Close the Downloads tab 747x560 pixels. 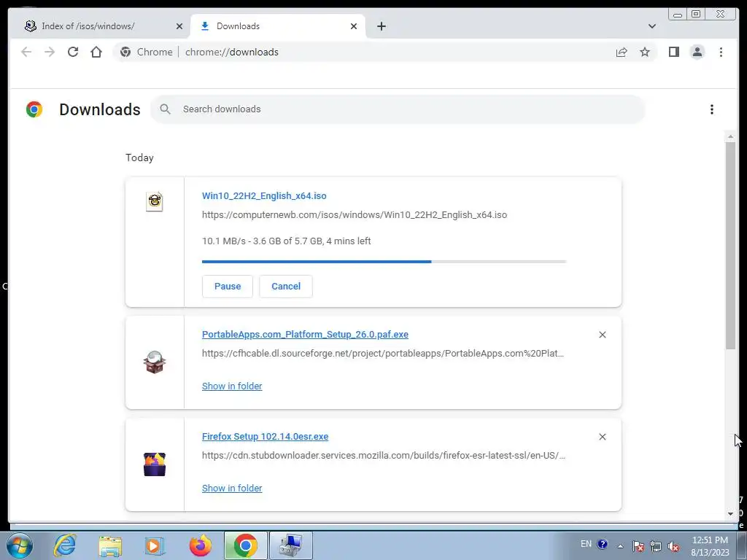point(354,26)
